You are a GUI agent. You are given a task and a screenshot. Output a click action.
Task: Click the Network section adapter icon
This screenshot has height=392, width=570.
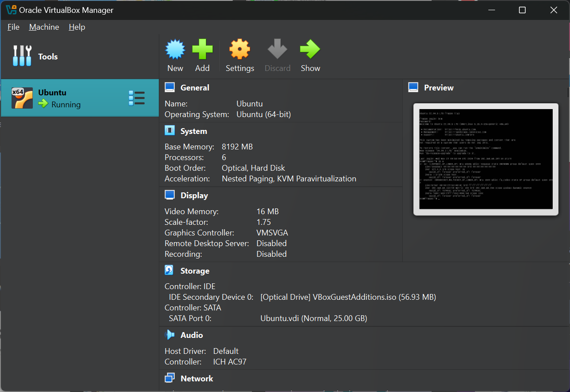pyautogui.click(x=169, y=378)
